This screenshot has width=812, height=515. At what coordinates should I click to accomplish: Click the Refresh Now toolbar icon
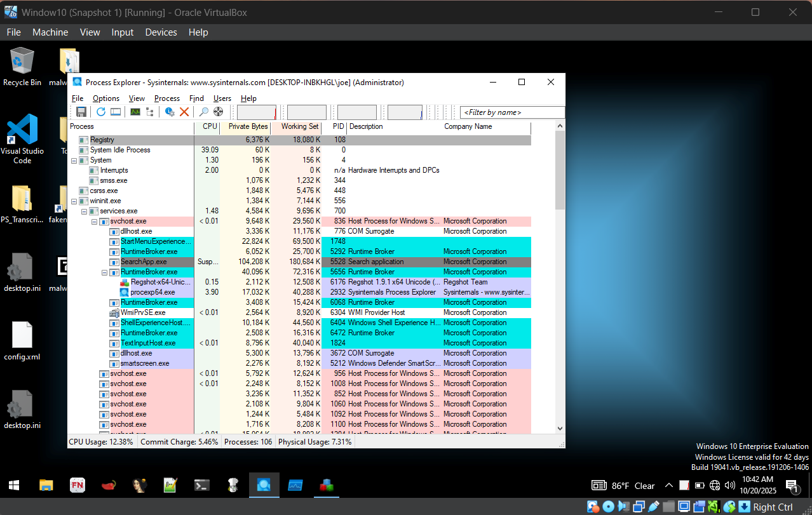pyautogui.click(x=101, y=112)
